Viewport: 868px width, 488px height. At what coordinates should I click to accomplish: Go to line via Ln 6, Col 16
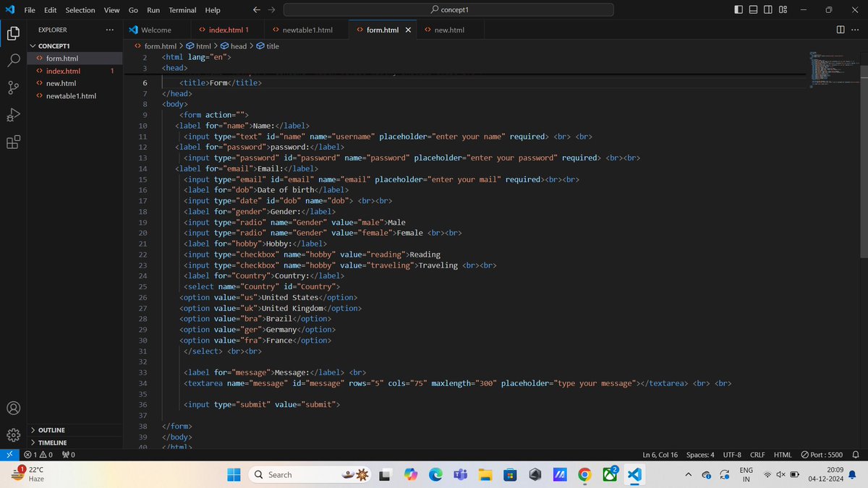coord(660,455)
